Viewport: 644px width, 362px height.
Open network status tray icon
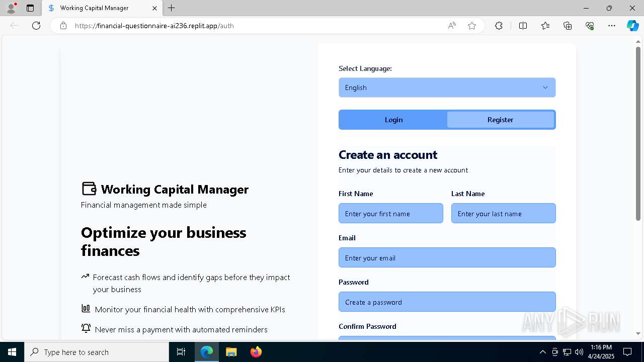tap(567, 352)
